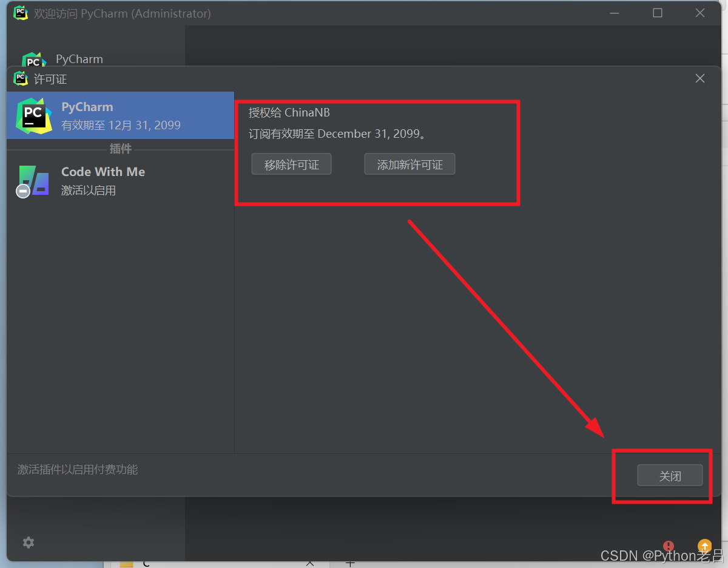728x568 pixels.
Task: Click the PyCharm logo icon in the license list
Action: coord(34,116)
